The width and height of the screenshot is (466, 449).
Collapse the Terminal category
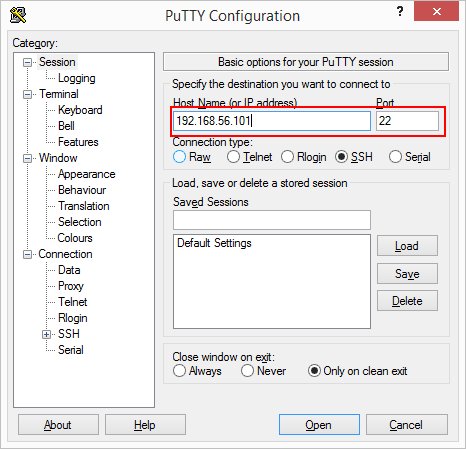coord(27,94)
